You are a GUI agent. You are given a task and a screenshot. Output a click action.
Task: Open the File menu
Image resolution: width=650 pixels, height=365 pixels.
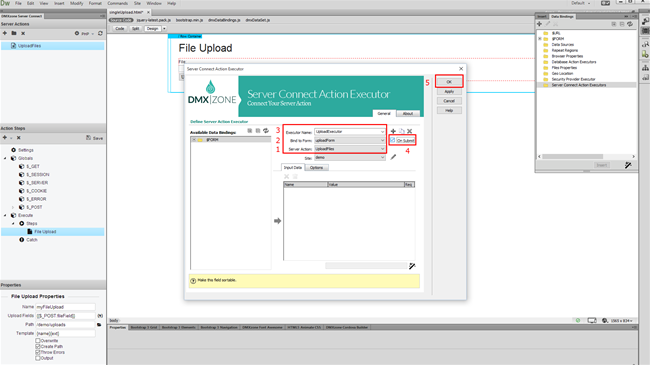click(x=18, y=3)
